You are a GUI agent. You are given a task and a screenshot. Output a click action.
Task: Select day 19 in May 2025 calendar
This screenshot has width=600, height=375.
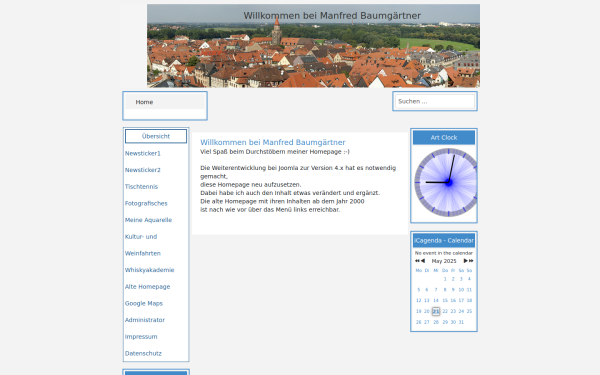click(x=419, y=311)
